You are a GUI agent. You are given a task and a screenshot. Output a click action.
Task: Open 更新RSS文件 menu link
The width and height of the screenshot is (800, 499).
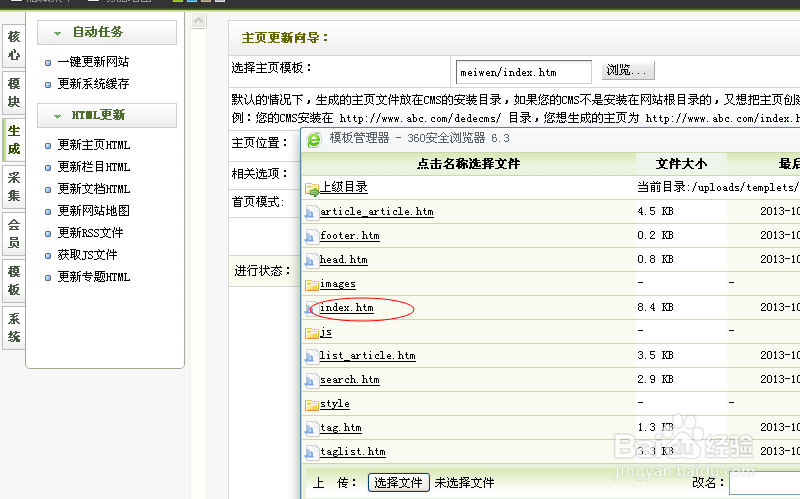point(90,233)
